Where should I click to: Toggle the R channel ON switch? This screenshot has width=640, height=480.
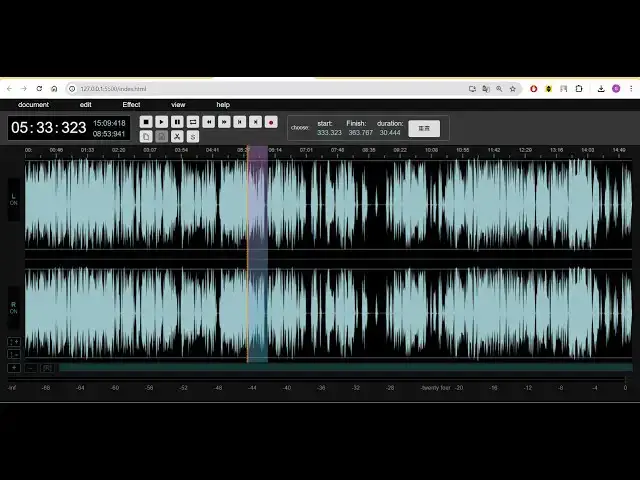13,308
